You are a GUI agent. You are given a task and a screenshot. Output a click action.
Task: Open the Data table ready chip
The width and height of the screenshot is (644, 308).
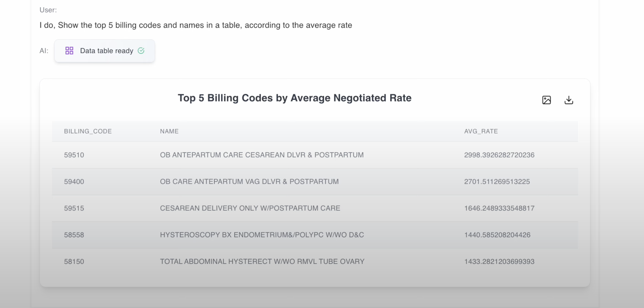pos(104,51)
